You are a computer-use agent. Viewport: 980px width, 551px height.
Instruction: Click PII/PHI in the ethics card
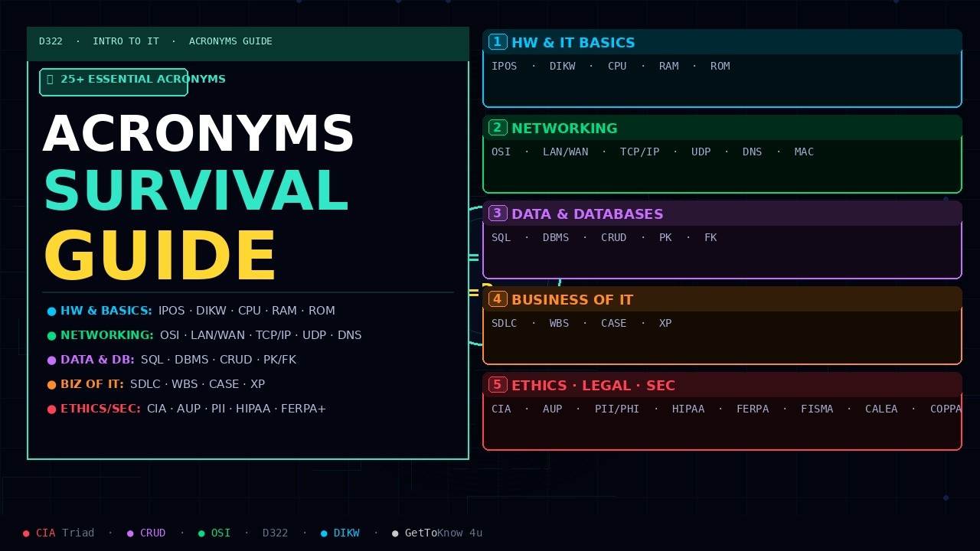(617, 409)
